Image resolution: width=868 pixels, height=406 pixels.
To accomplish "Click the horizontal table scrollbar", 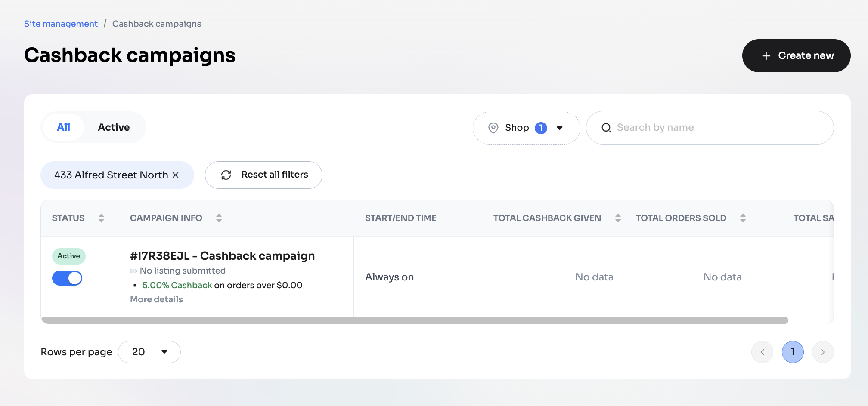I will coord(414,320).
